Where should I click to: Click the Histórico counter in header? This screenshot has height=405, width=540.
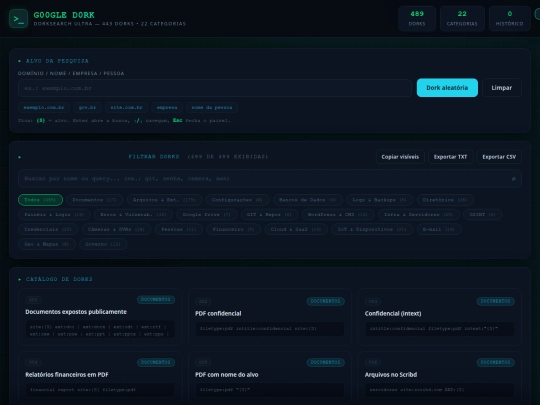pyautogui.click(x=509, y=19)
